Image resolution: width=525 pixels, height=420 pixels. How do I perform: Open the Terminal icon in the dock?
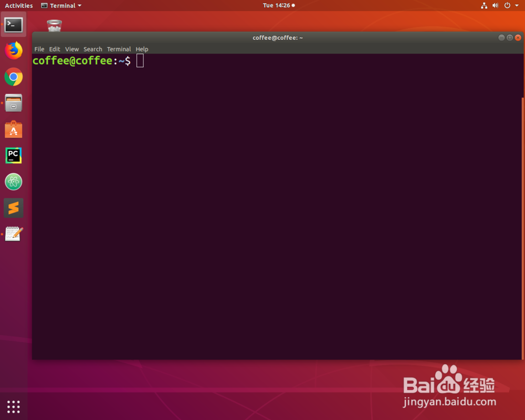pos(14,25)
